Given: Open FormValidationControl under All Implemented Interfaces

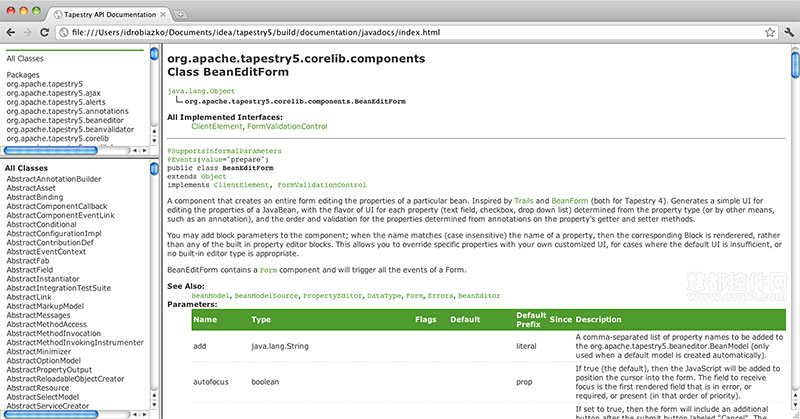Looking at the screenshot, I should pyautogui.click(x=287, y=127).
